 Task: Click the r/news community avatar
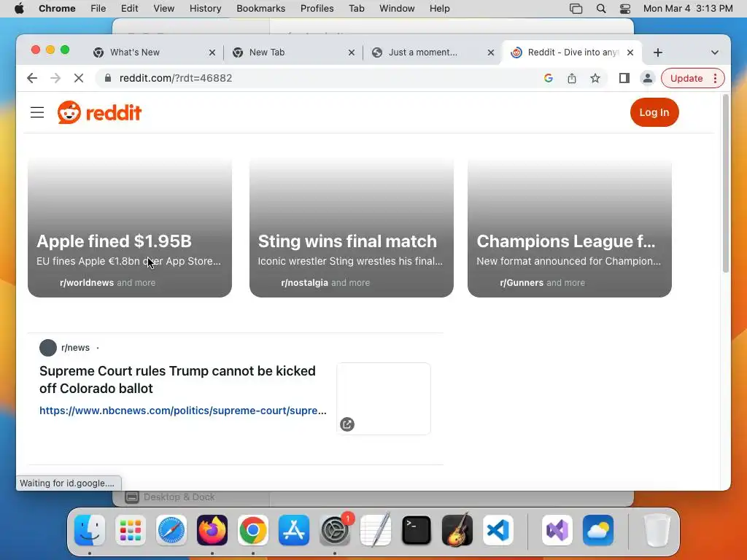[47, 348]
